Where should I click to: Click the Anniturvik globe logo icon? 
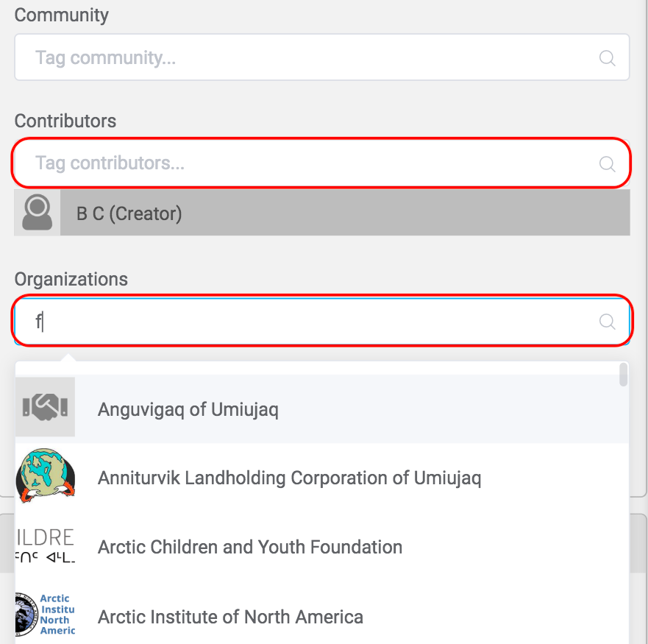coord(45,477)
